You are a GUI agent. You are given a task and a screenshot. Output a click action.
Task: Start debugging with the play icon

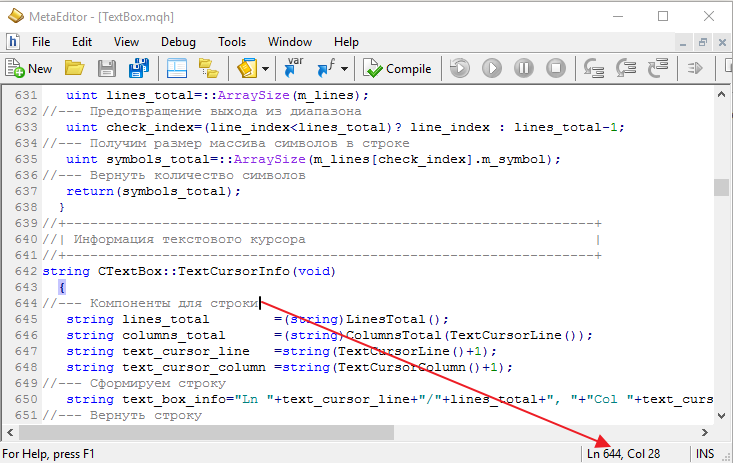492,68
